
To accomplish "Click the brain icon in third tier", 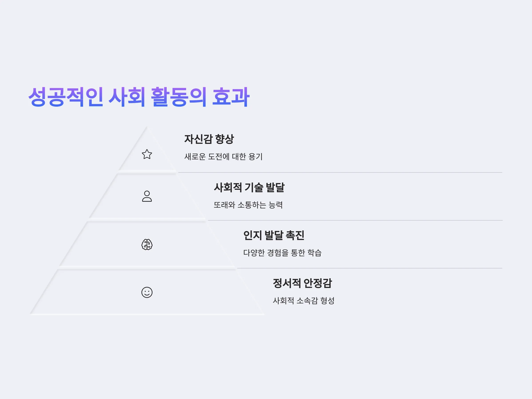I will (147, 244).
